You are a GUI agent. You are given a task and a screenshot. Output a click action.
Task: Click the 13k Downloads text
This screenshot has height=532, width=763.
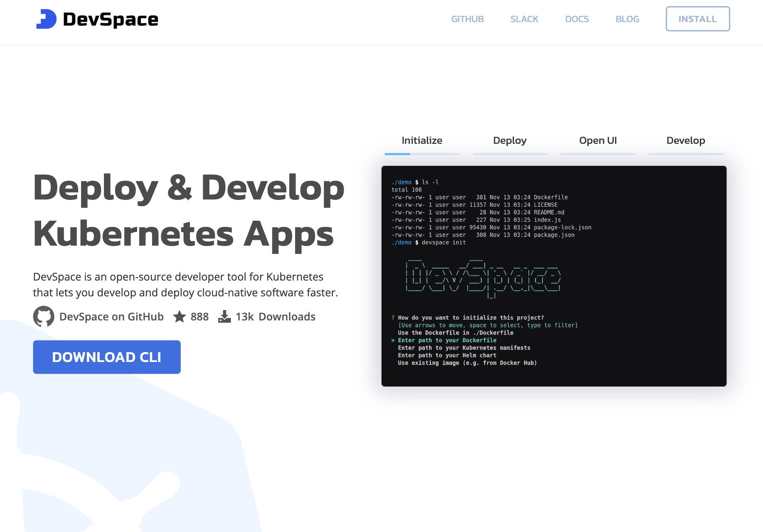[276, 317]
